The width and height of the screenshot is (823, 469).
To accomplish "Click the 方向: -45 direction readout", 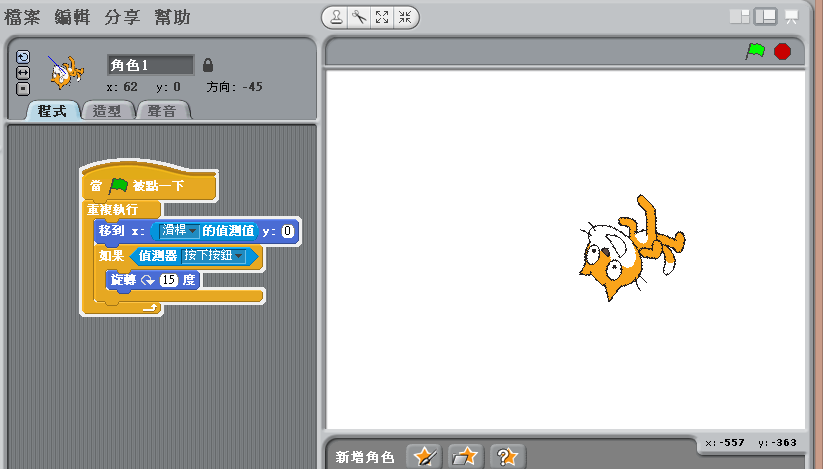I will [x=234, y=87].
